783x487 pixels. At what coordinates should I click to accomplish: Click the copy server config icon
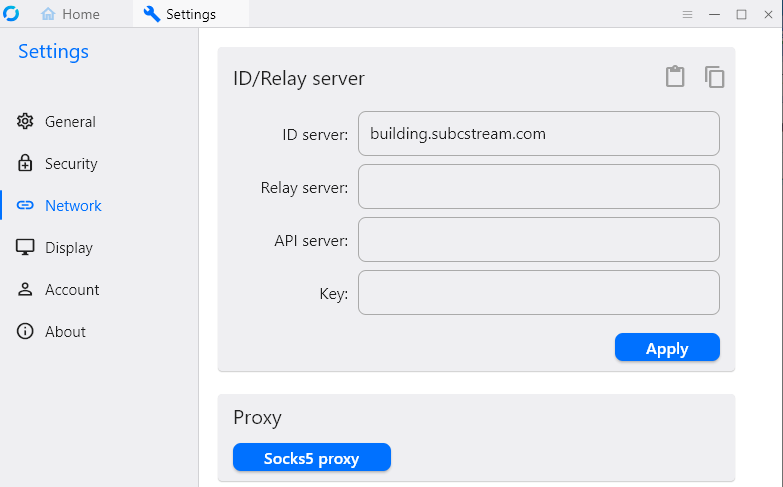pyautogui.click(x=714, y=77)
